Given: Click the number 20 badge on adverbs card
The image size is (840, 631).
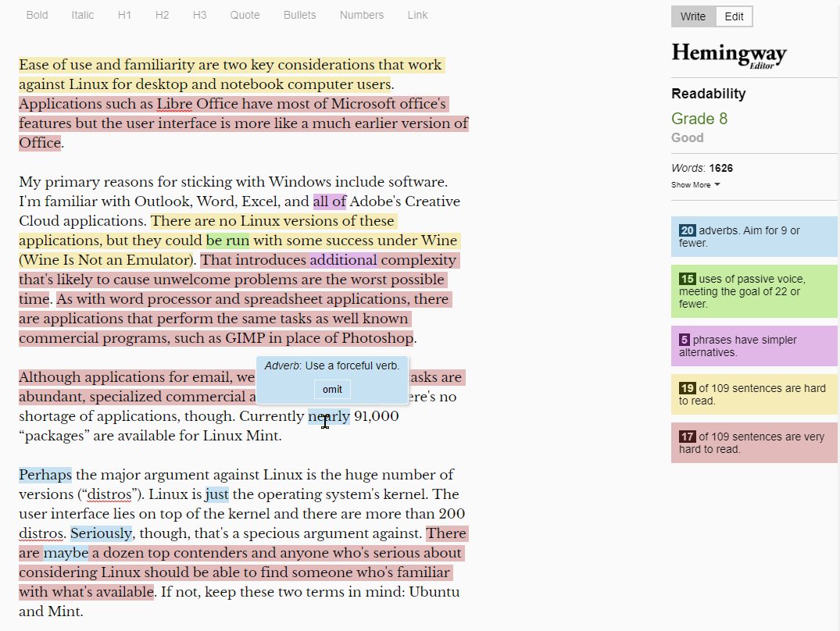Looking at the screenshot, I should click(688, 230).
